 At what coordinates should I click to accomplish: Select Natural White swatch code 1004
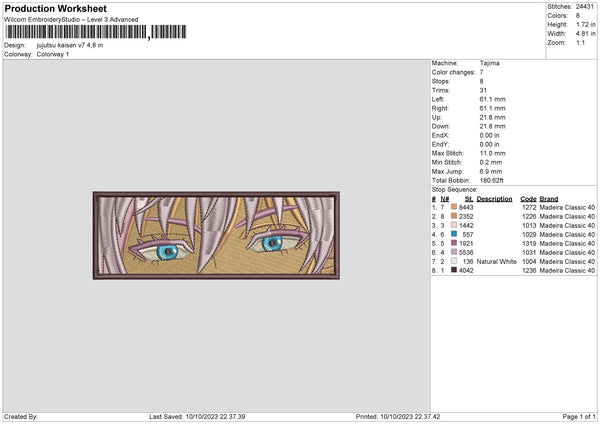pyautogui.click(x=454, y=261)
